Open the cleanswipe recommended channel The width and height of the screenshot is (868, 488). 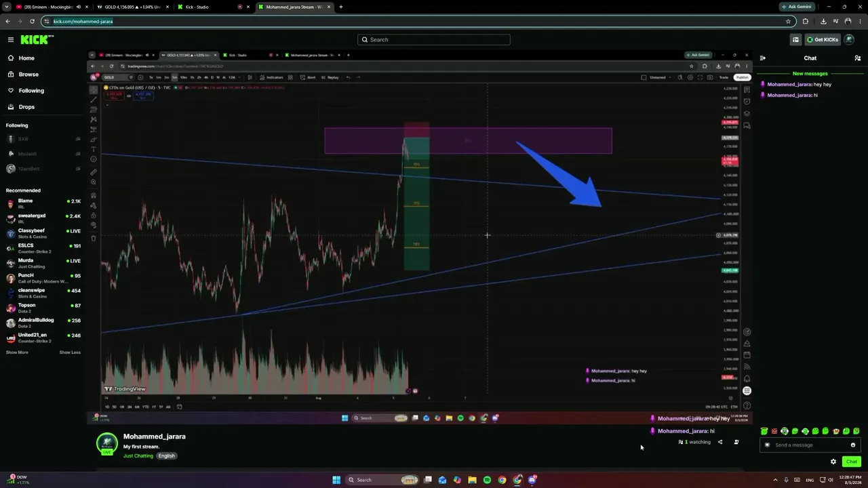[43, 293]
